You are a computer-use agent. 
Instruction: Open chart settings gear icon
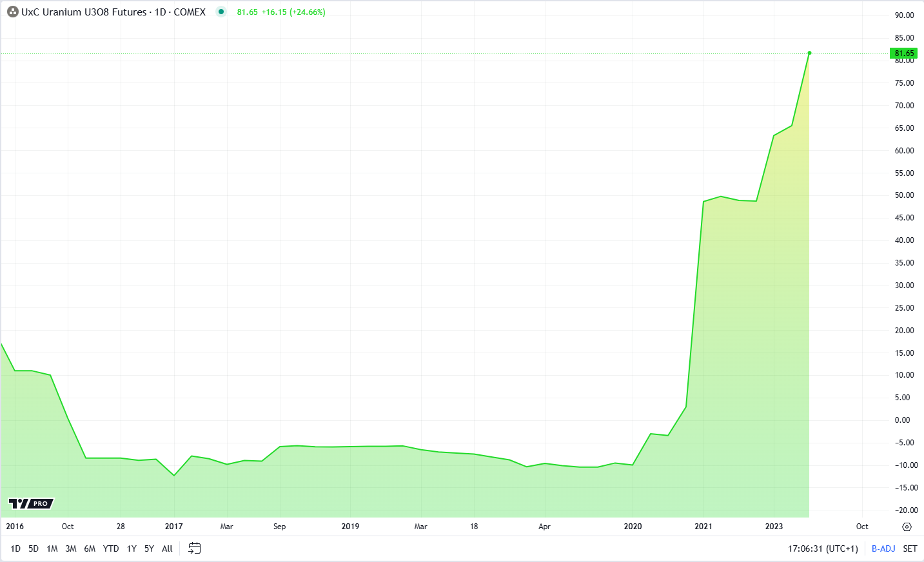907,527
